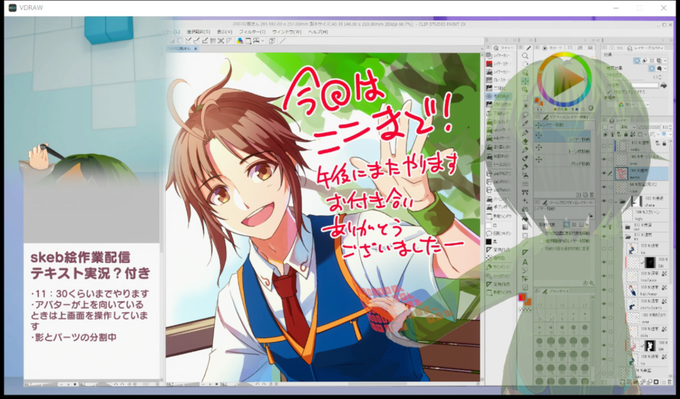Open the dropdown arrow beside the command bar frame icon
The width and height of the screenshot is (680, 399).
click(263, 41)
